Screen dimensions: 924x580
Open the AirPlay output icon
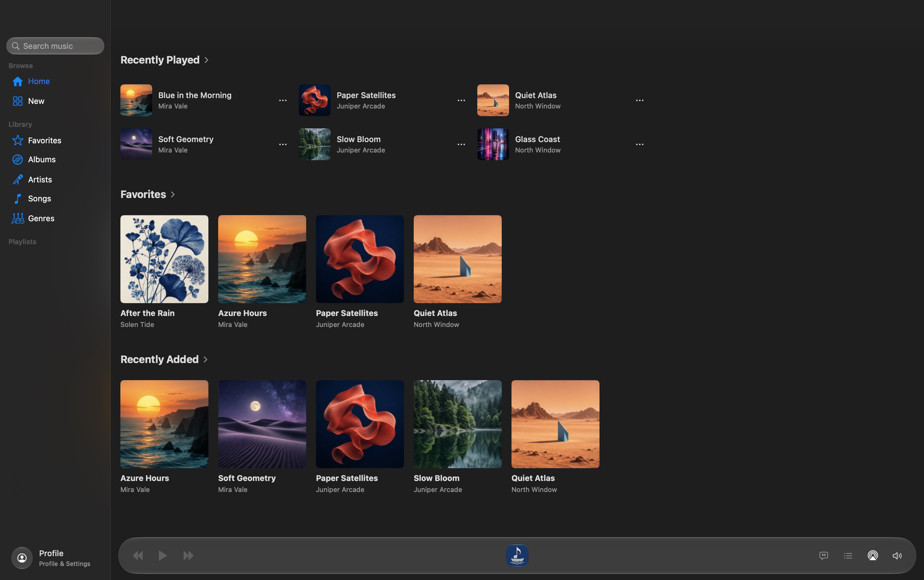pos(873,556)
